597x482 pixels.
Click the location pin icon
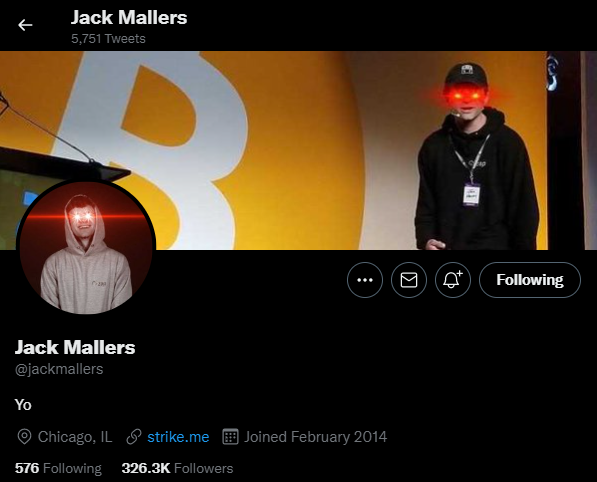pyautogui.click(x=24, y=437)
